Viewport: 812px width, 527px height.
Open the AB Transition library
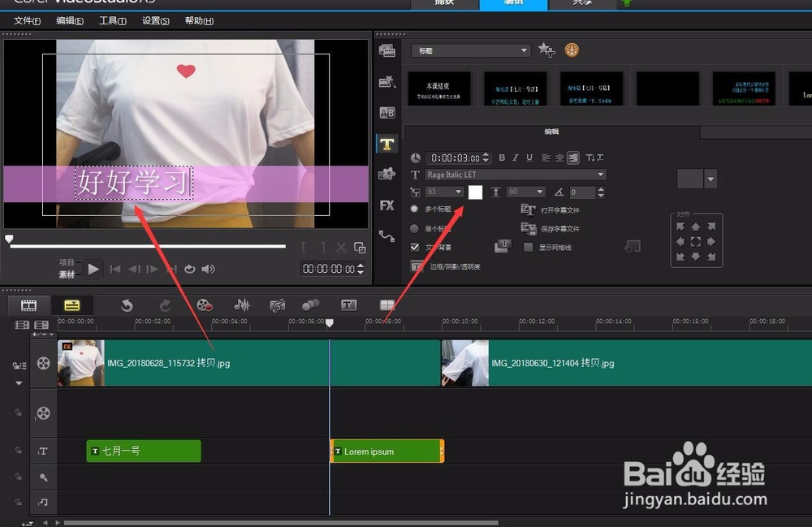pos(387,113)
